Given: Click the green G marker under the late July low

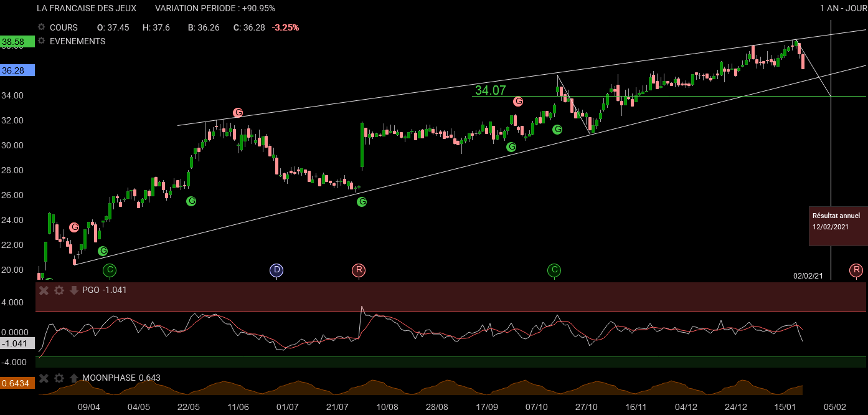Looking at the screenshot, I should pyautogui.click(x=362, y=202).
